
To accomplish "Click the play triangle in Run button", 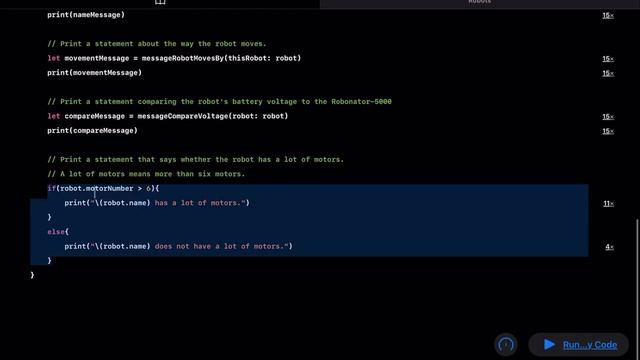I will (549, 344).
